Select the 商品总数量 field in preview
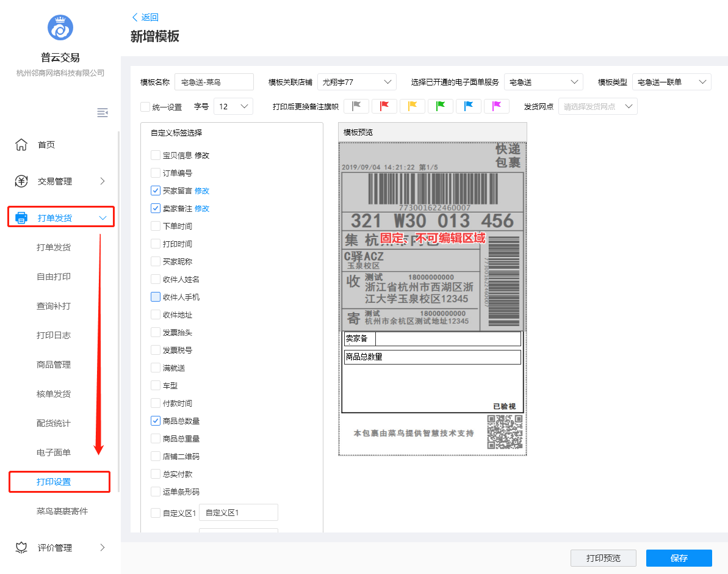Image resolution: width=728 pixels, height=574 pixels. pyautogui.click(x=432, y=357)
